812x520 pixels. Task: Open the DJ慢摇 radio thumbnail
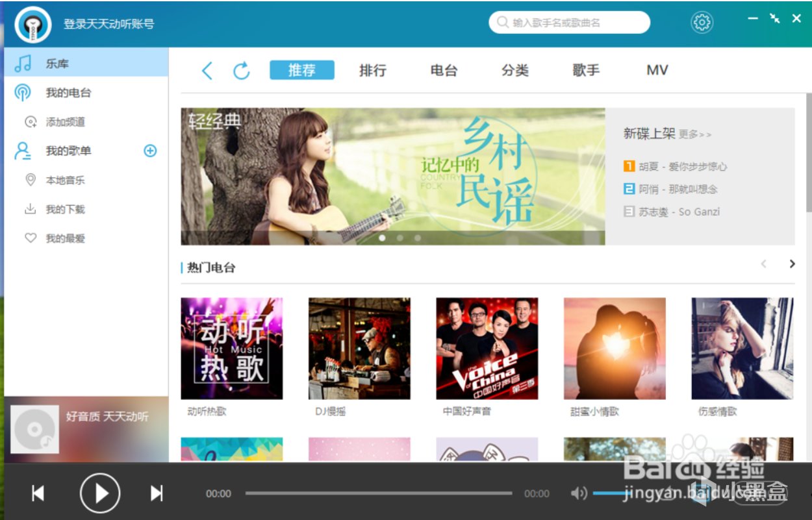coord(359,349)
